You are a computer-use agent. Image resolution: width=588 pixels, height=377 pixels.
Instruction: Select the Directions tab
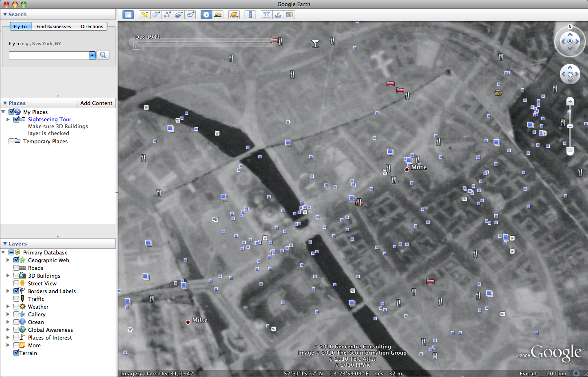tap(92, 26)
